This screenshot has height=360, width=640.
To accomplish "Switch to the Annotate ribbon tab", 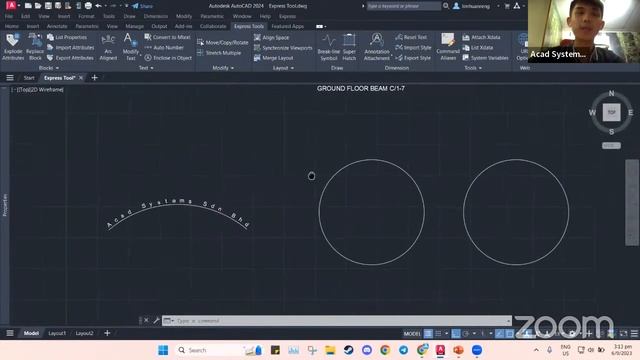I will (57, 26).
